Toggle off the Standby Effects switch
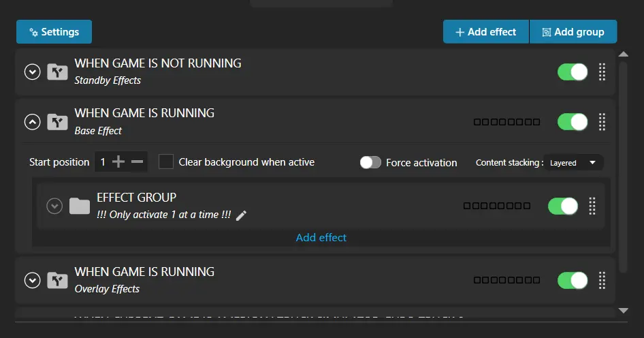 click(x=573, y=72)
